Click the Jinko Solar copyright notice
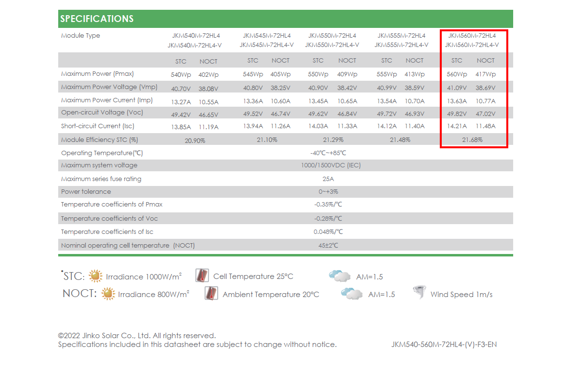The height and width of the screenshot is (392, 566). coord(137,336)
